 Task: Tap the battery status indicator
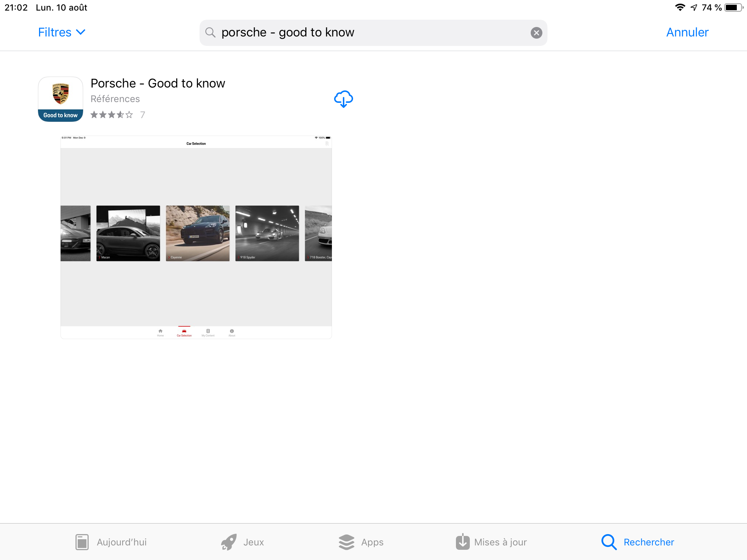[733, 8]
